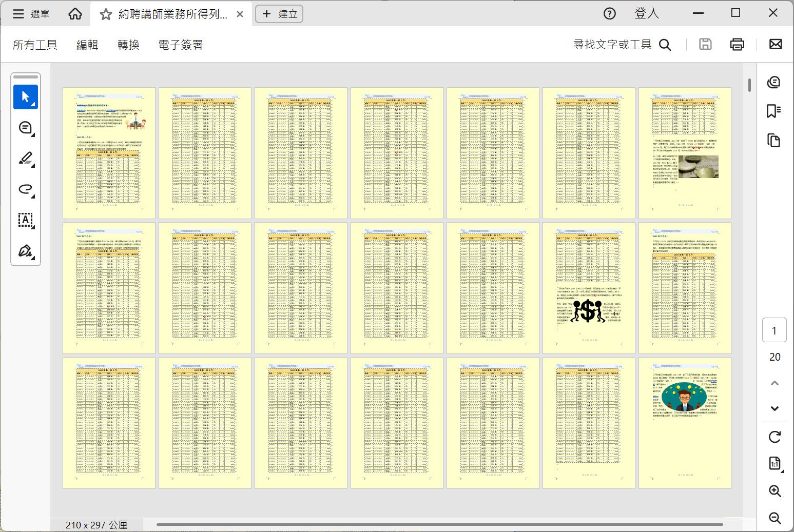The width and height of the screenshot is (794, 532).
Task: Go to the next page with the down chevron
Action: point(774,409)
